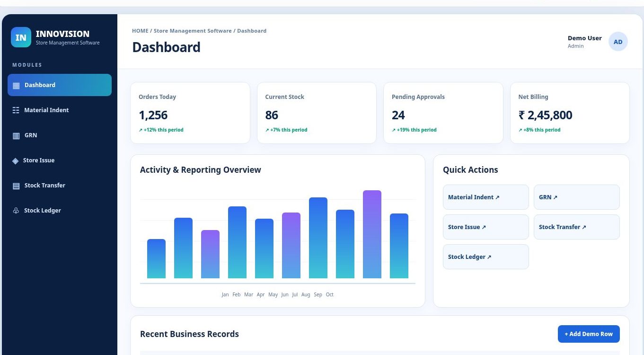This screenshot has width=644, height=355.
Task: Click the Jan chart axis label
Action: [x=225, y=294]
